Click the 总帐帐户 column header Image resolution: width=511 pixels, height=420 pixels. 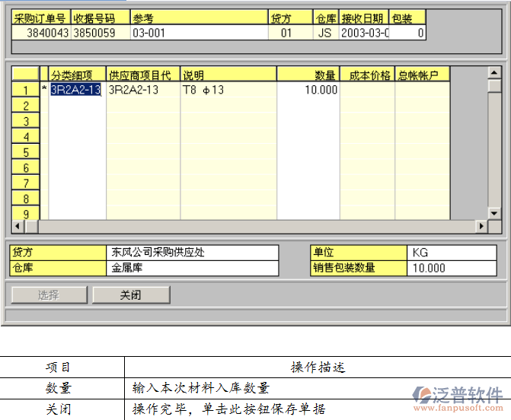[x=422, y=75]
